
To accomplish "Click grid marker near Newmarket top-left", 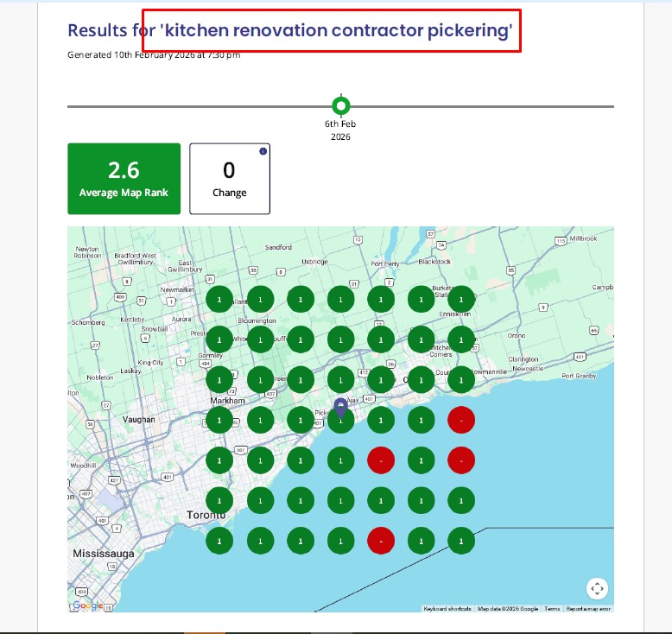I will coord(219,299).
